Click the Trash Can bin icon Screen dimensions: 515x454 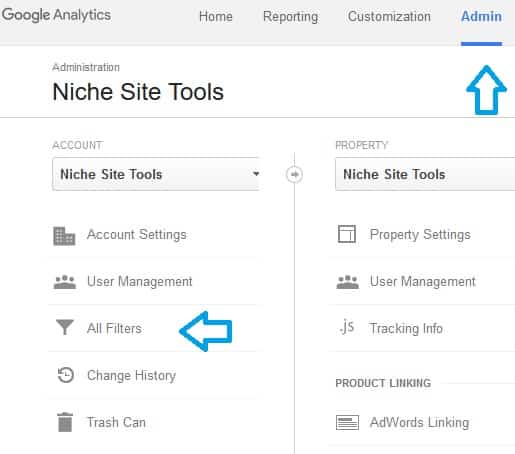point(65,422)
